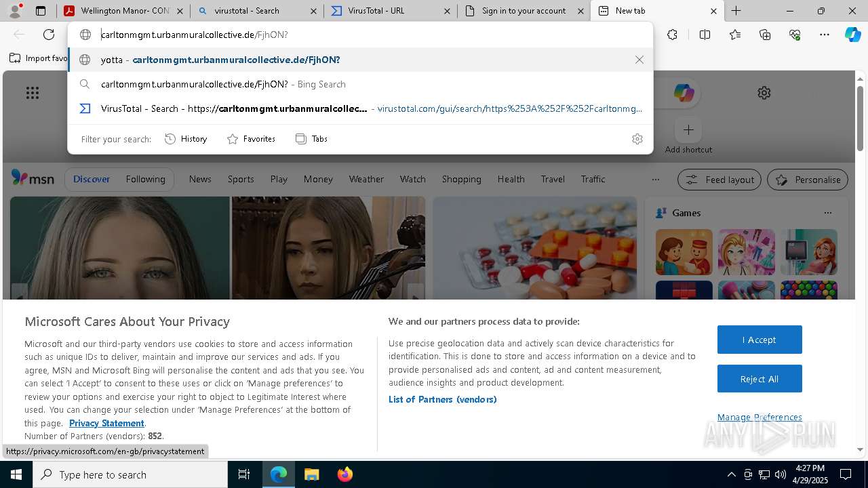The image size is (868, 488).
Task: Select the VirusTotal - Search history suggestion
Action: (360, 108)
